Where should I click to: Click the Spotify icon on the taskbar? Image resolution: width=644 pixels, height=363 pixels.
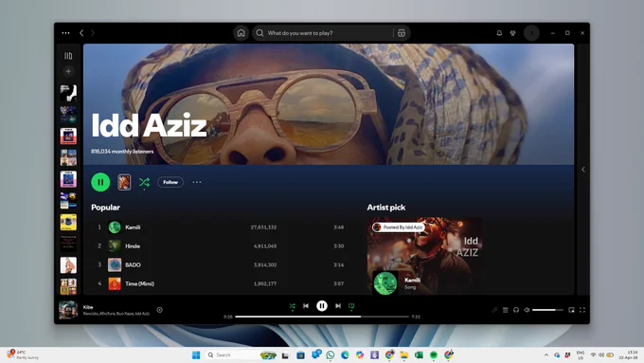[x=434, y=354]
